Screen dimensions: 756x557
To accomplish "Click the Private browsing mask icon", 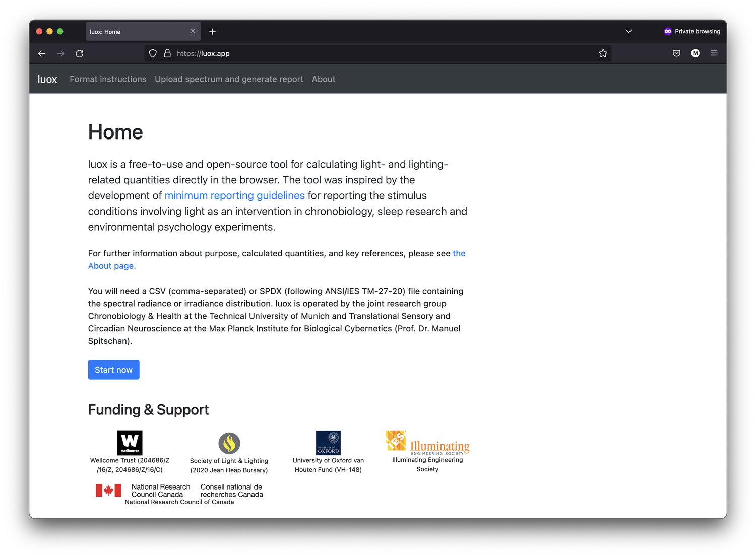I will [668, 31].
